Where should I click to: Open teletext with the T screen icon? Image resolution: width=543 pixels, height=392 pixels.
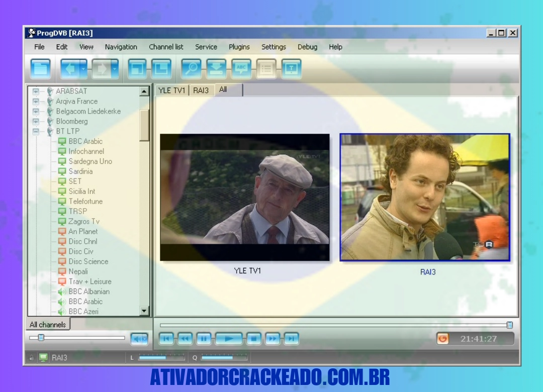tap(292, 68)
